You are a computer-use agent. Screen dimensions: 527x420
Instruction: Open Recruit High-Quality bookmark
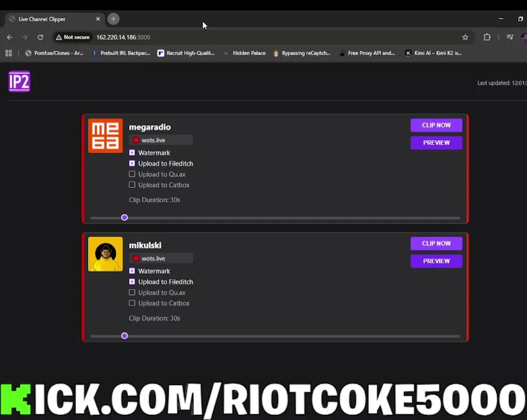pos(186,53)
